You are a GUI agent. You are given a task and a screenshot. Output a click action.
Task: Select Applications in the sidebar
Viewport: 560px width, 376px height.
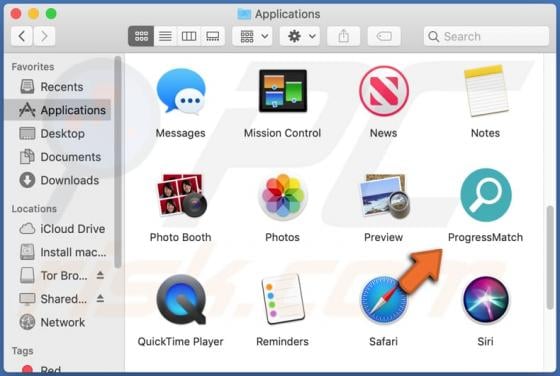point(57,110)
